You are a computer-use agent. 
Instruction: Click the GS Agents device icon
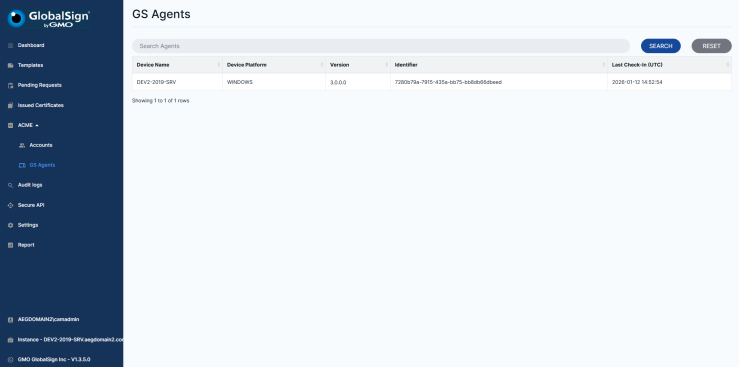[22, 165]
